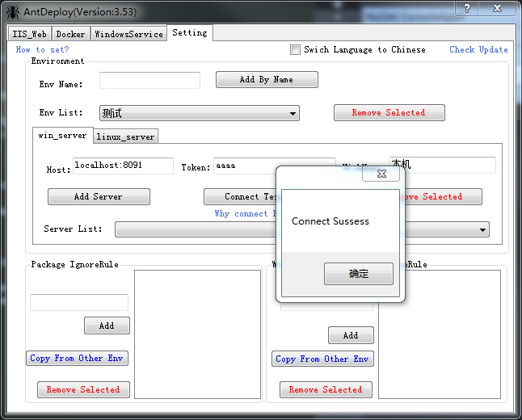Click the Add Server button

coord(99,197)
